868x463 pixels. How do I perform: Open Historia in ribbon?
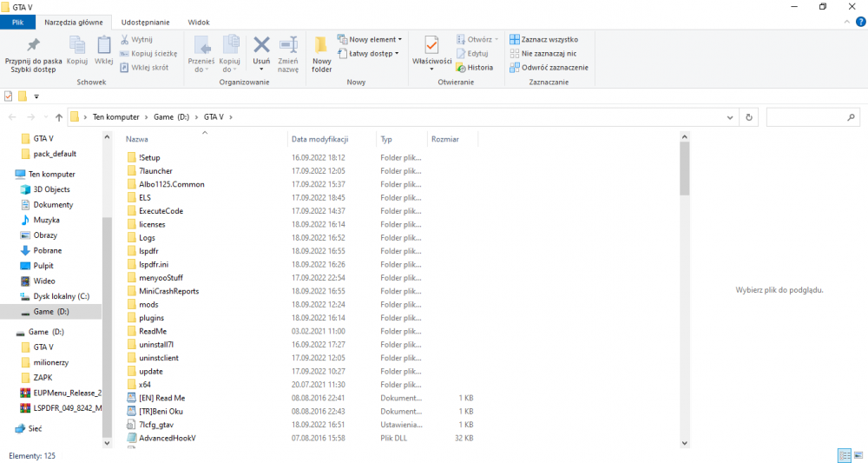(475, 68)
